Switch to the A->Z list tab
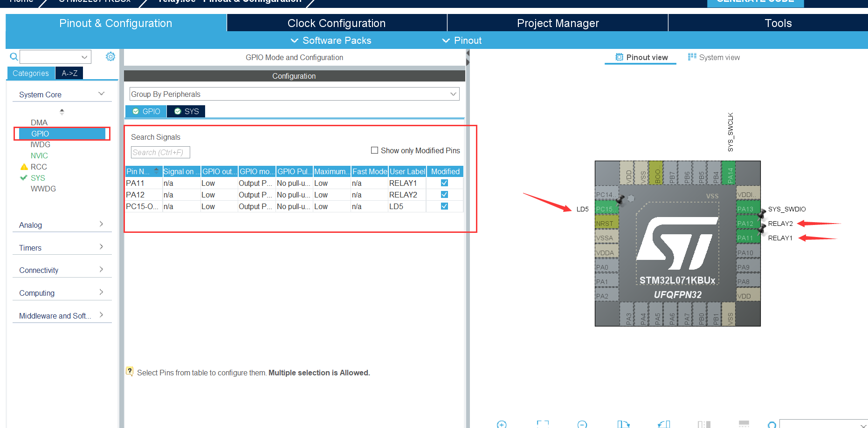Screen dimensions: 868x428 (69, 73)
